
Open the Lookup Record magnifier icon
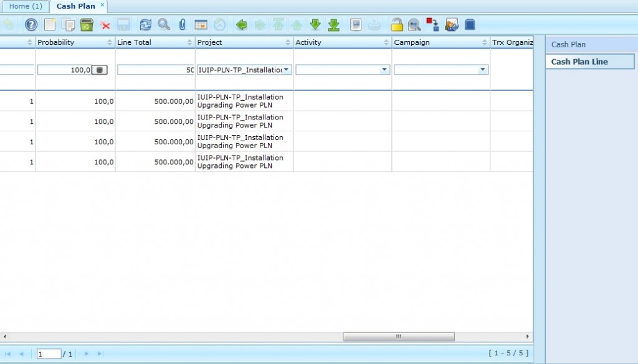pos(164,25)
